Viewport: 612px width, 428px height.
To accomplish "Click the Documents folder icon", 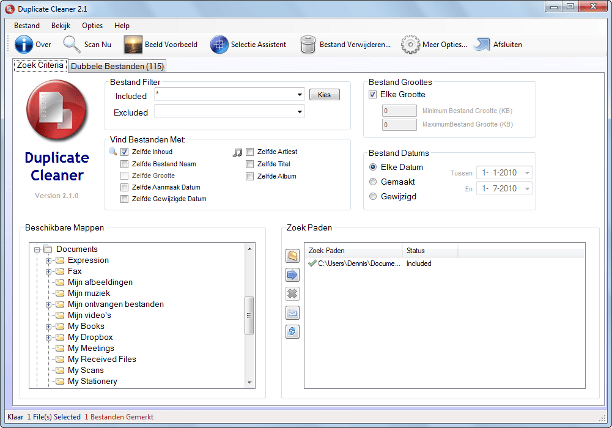I will pyautogui.click(x=48, y=249).
